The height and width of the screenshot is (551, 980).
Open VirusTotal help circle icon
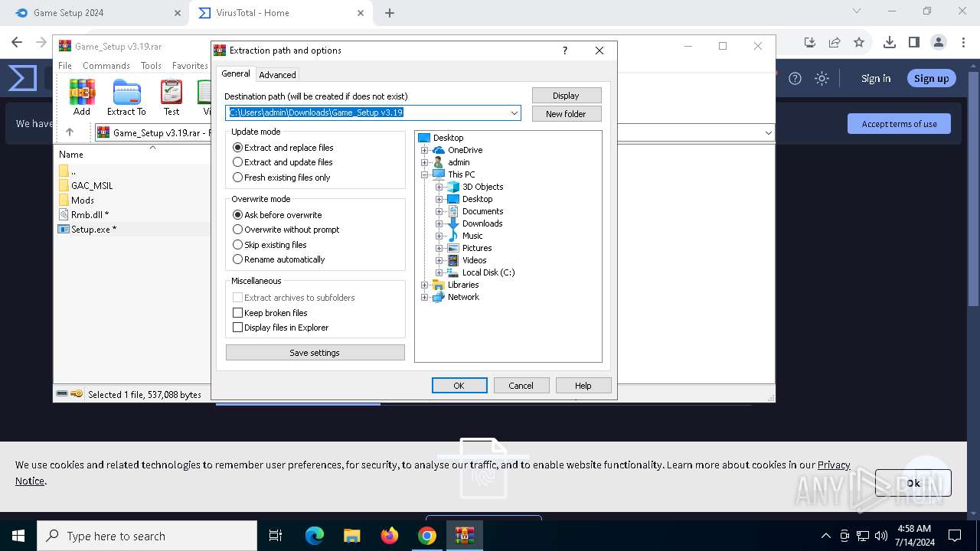[795, 78]
